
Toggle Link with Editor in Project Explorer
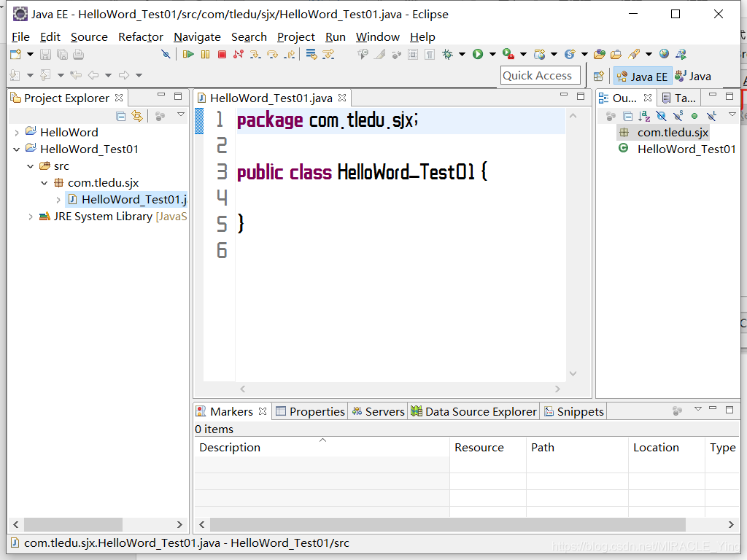(138, 116)
